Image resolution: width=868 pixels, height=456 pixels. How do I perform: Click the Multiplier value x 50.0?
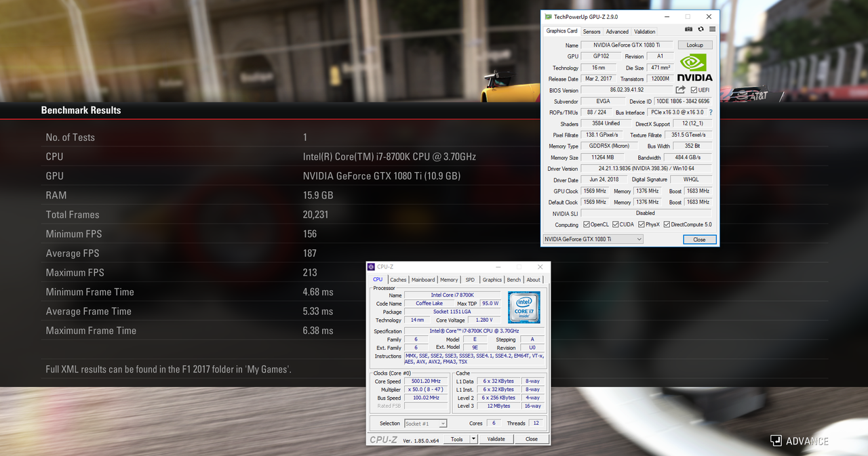[427, 390]
